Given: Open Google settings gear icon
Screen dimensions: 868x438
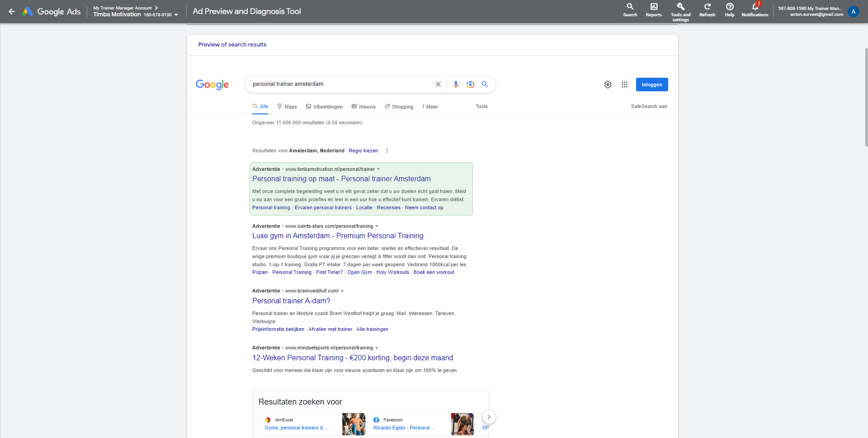Looking at the screenshot, I should pyautogui.click(x=608, y=85).
